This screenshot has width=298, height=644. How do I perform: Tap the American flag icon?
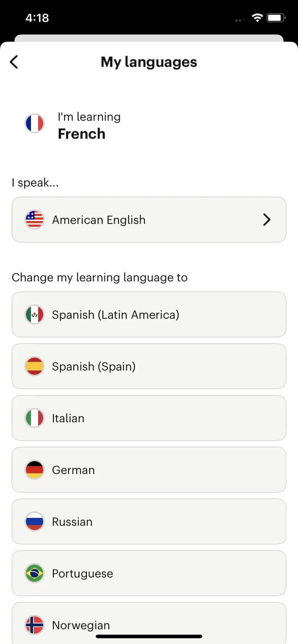coord(35,220)
